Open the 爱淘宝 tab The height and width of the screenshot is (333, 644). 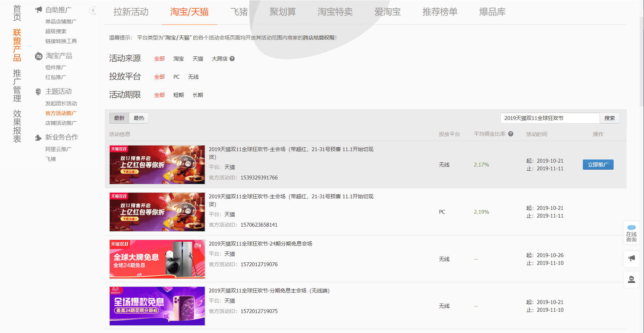pyautogui.click(x=388, y=12)
